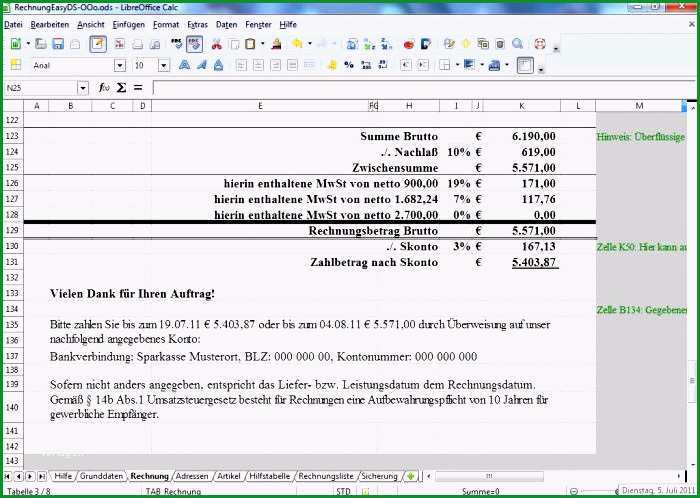
Task: Open the Undo history dropdown arrow
Action: 310,44
